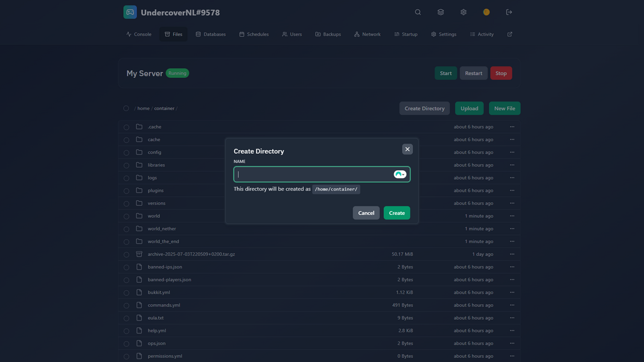
Task: Open the world_the_end folder name
Action: click(x=163, y=241)
